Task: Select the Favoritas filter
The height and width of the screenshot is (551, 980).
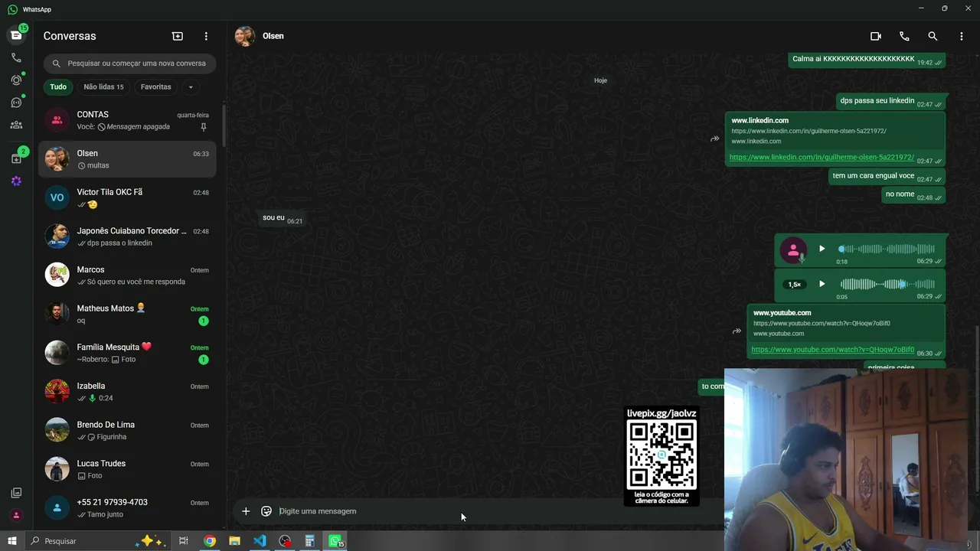Action: click(156, 87)
